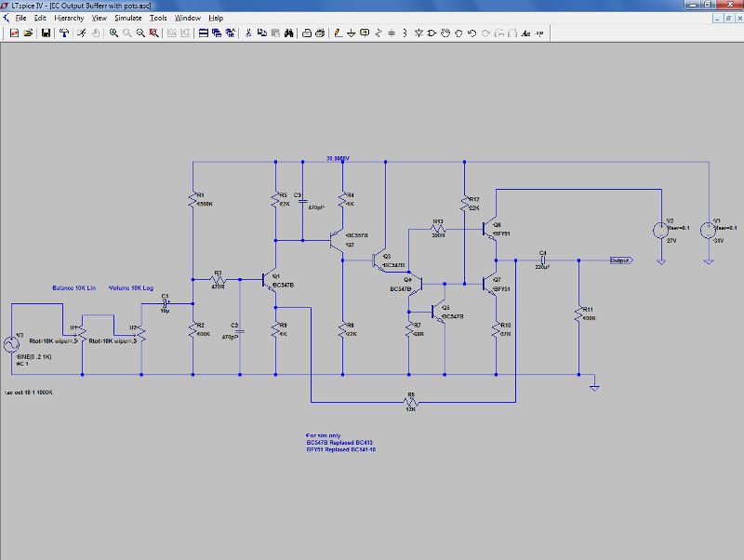The image size is (744, 560).
Task: Open Find with the binoculars icon
Action: 288,33
